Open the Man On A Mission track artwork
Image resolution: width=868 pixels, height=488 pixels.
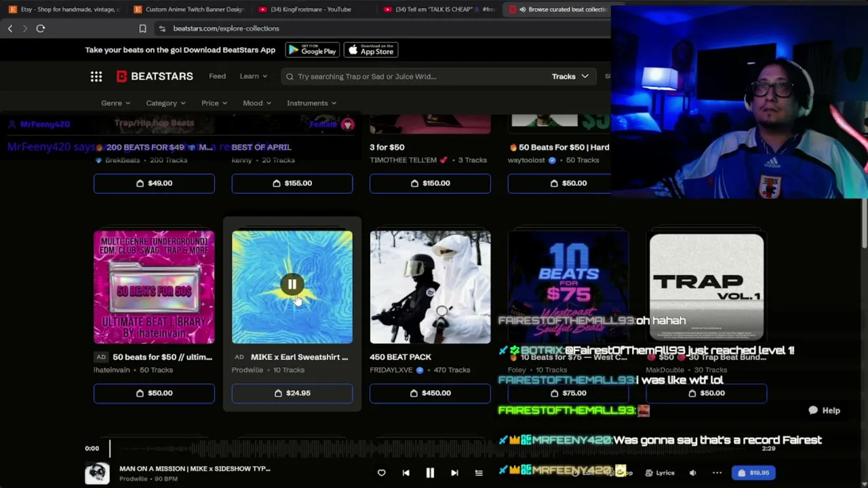click(x=97, y=473)
